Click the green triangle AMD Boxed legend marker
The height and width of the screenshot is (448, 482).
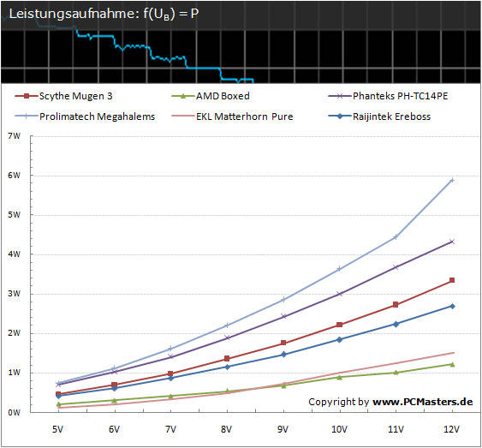[183, 96]
